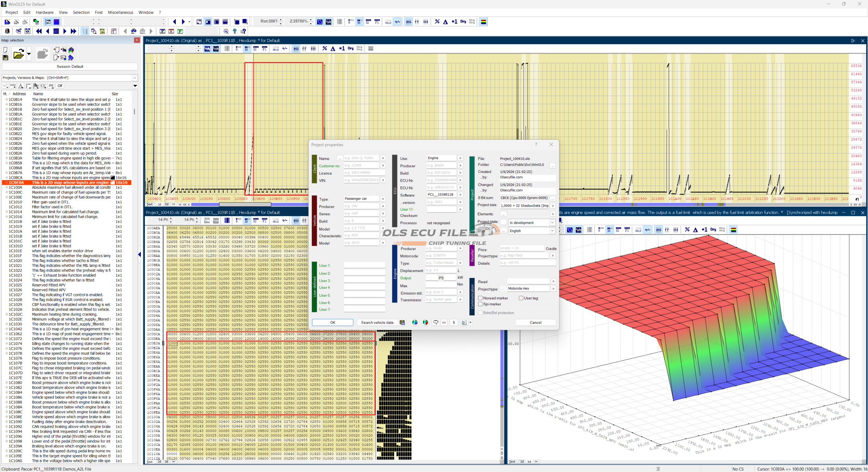Open the Miscellaneous menu
868x472 pixels.
click(120, 13)
